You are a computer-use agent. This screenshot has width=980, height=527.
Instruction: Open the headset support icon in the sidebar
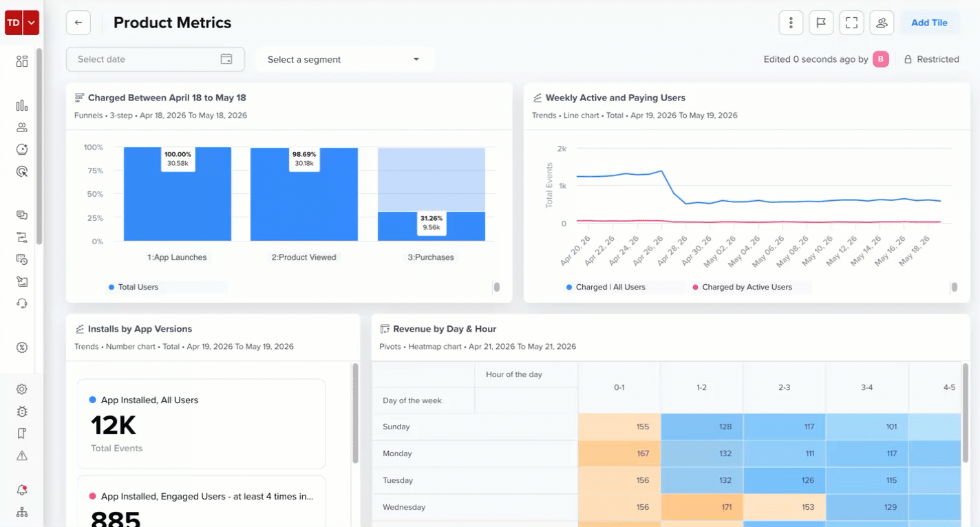tap(22, 303)
